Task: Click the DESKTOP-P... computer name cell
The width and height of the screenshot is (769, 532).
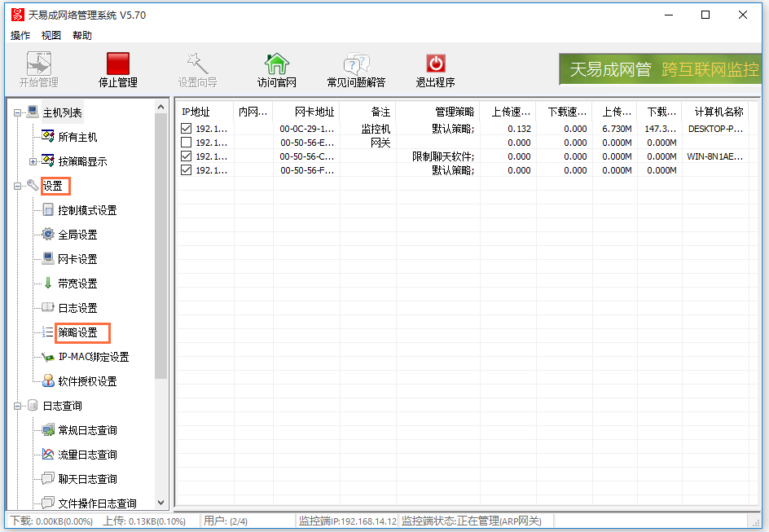Action: (x=715, y=129)
